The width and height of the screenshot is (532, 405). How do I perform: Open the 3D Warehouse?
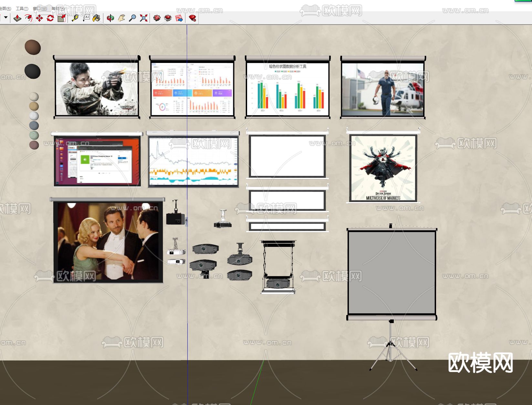157,18
